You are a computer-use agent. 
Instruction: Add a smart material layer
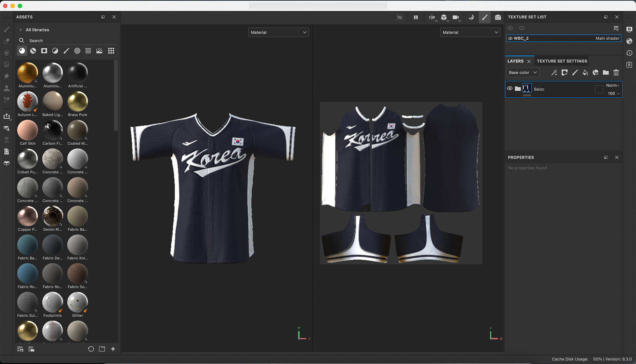coord(596,72)
